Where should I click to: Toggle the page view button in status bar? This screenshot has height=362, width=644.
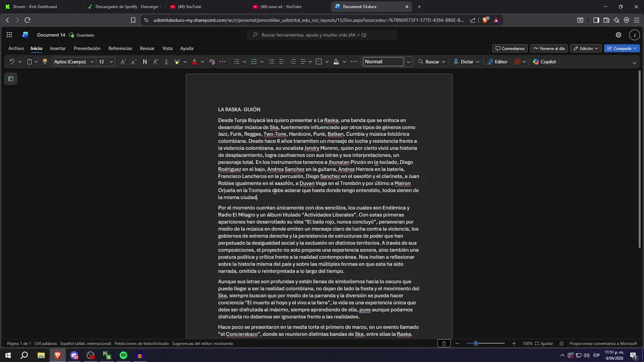(443, 343)
